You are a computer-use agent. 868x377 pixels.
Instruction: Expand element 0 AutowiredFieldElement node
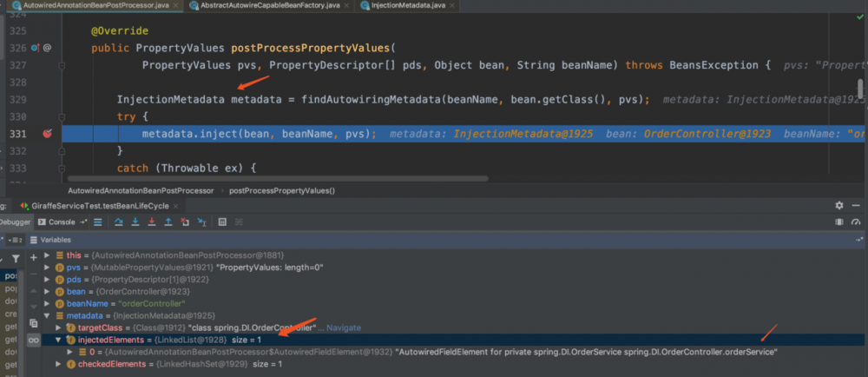point(70,352)
